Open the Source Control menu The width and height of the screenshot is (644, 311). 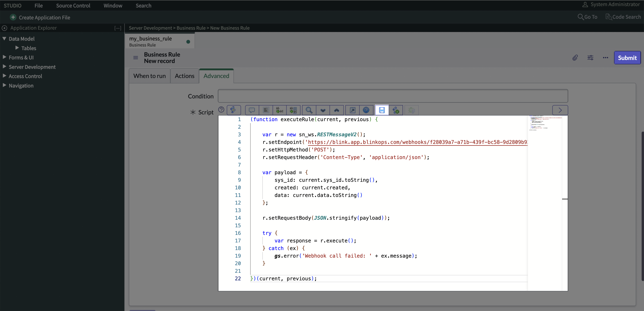tap(73, 5)
